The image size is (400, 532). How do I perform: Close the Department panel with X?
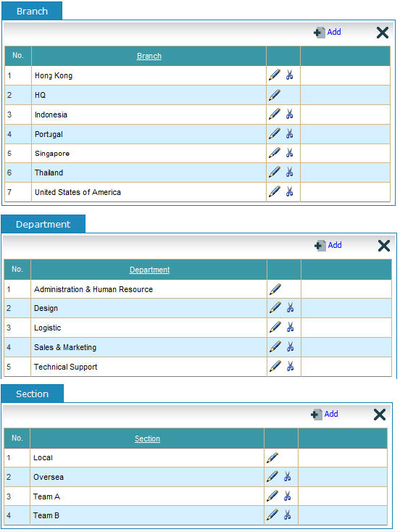pyautogui.click(x=384, y=246)
